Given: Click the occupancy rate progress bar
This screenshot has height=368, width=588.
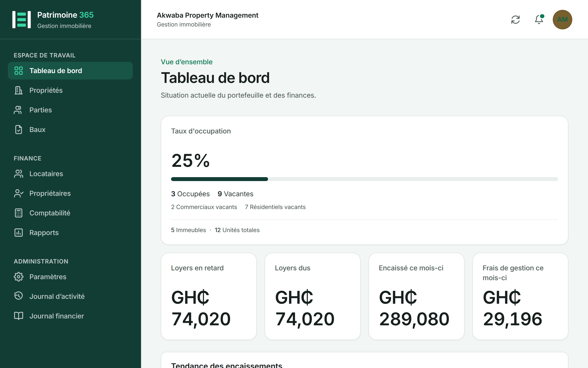Looking at the screenshot, I should click(364, 179).
